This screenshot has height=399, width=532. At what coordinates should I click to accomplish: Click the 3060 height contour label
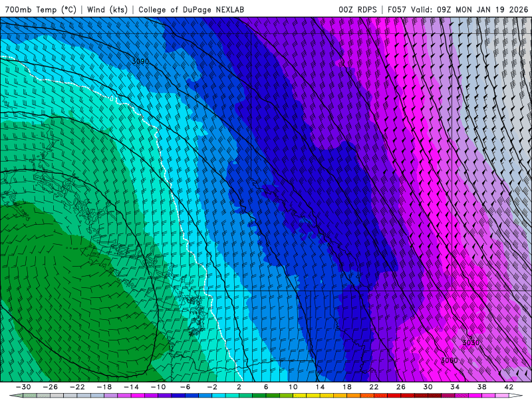point(450,360)
